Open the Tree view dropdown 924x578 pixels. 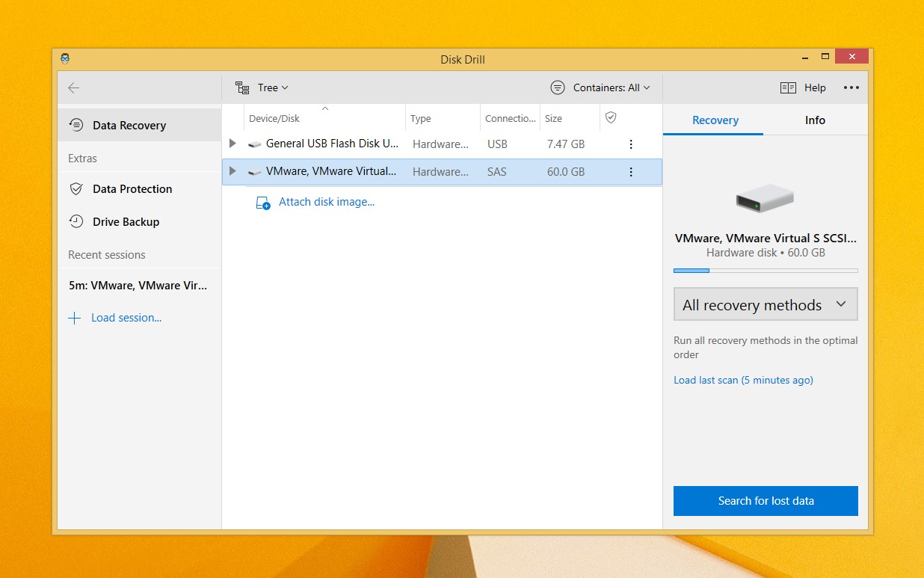[262, 87]
